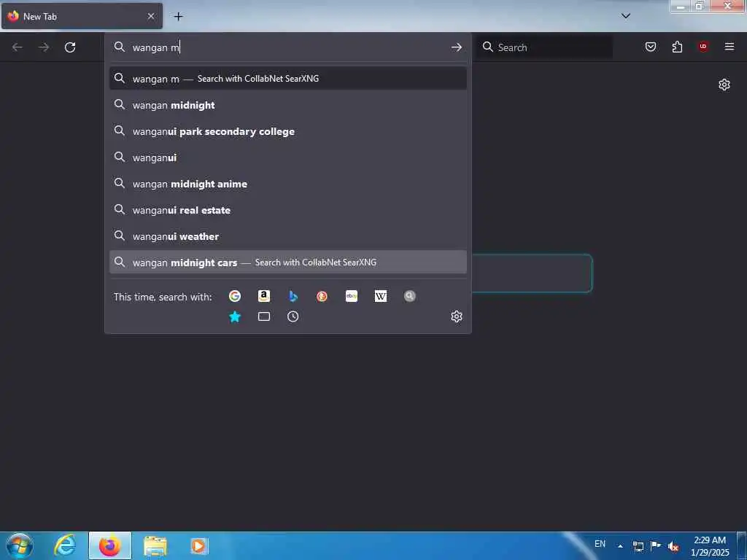Open the uBlock Origin extension icon
This screenshot has height=560, width=747.
703,46
